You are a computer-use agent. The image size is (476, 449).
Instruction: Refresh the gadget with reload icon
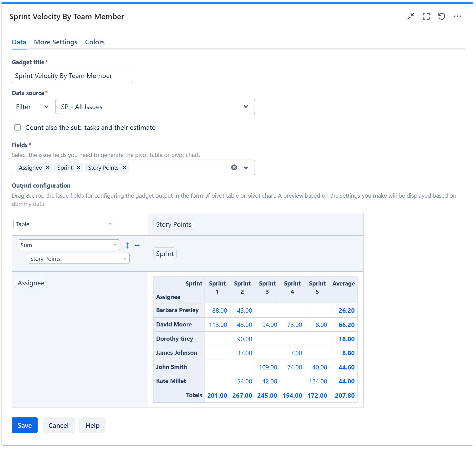pos(442,16)
